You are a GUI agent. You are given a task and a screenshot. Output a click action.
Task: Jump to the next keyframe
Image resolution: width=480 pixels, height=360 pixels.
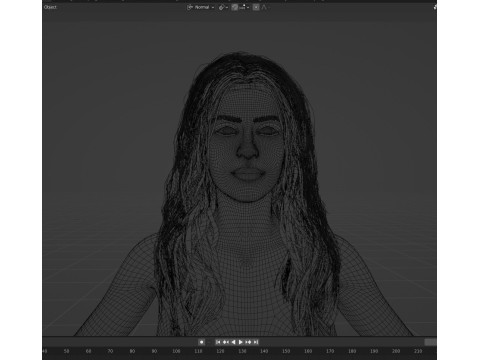pyautogui.click(x=248, y=342)
